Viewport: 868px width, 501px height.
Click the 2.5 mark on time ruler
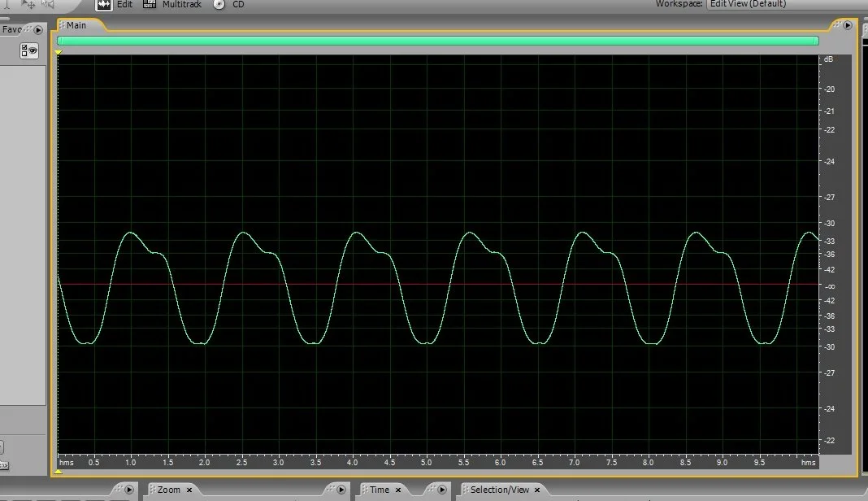[x=242, y=462]
